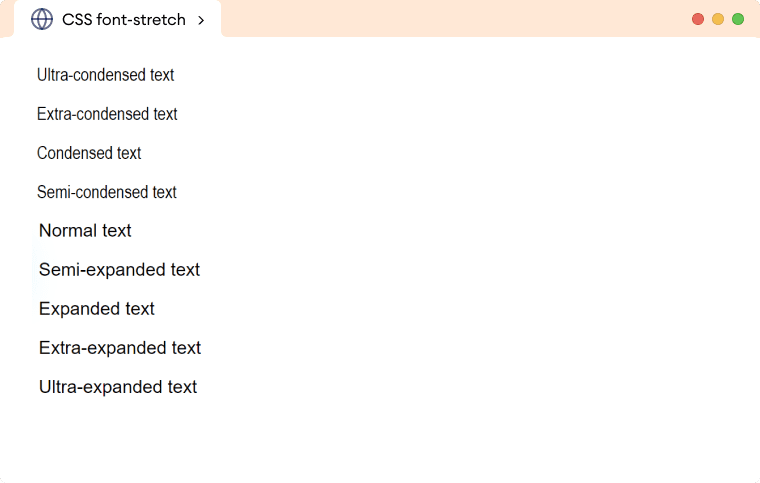Select the Ultra-expanded text line
This screenshot has height=483, width=760.
[118, 387]
